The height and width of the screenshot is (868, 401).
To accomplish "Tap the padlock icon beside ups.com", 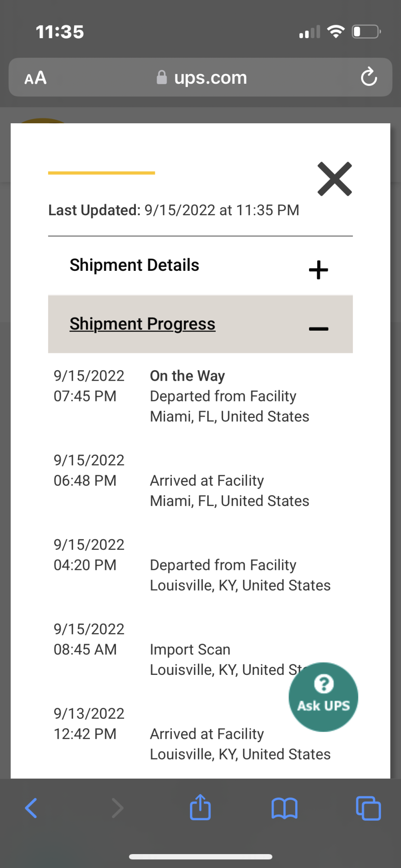I will pos(161,77).
